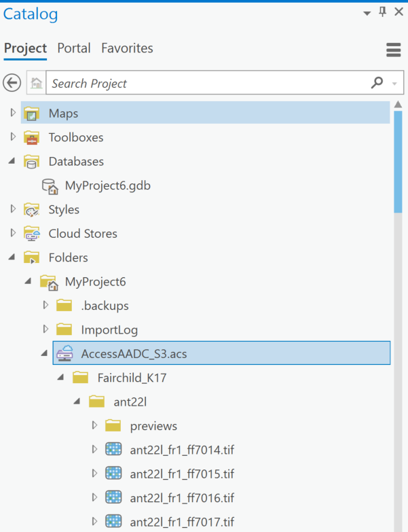Viewport: 408px width, 532px height.
Task: Select the ant22l_fr1_ff7016.tif label
Action: (182, 498)
